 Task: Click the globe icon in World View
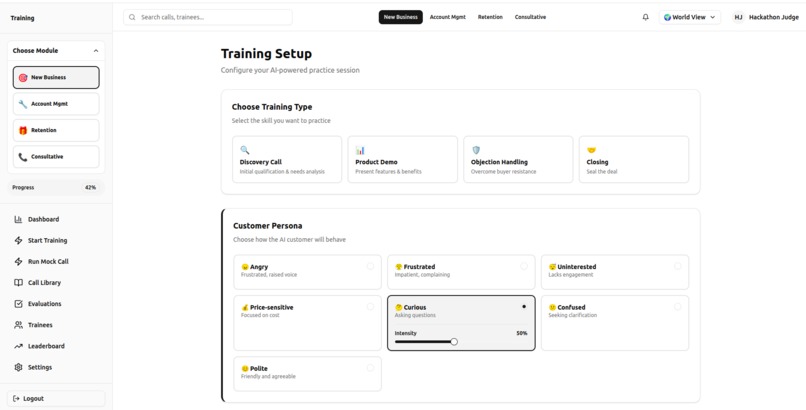(x=667, y=17)
